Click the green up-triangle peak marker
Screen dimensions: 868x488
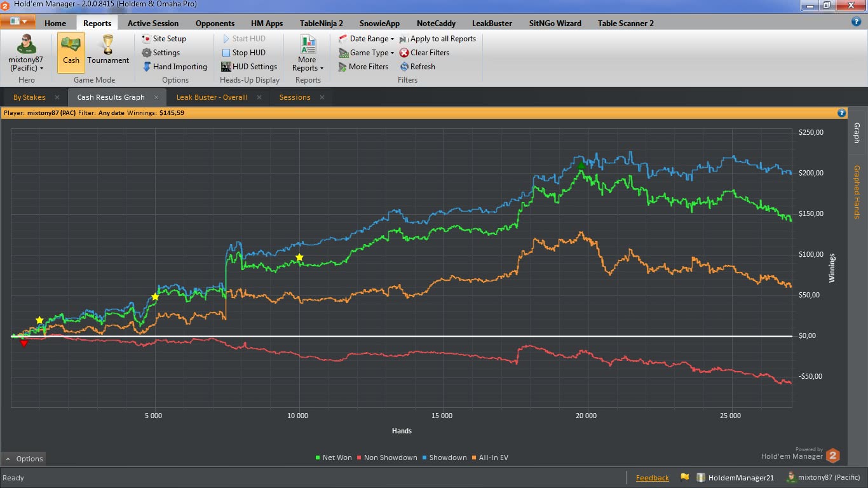tap(581, 166)
